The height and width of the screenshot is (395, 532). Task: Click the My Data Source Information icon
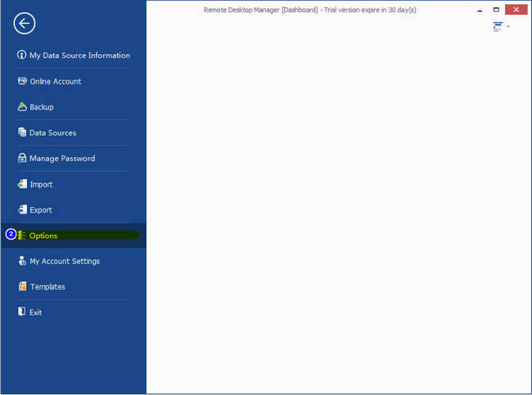point(22,55)
